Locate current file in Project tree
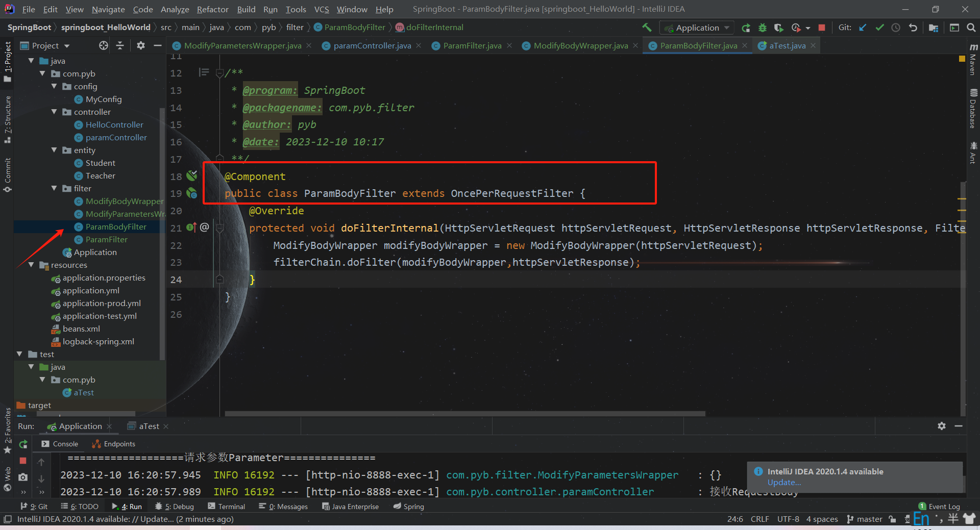This screenshot has height=530, width=980. (x=104, y=45)
